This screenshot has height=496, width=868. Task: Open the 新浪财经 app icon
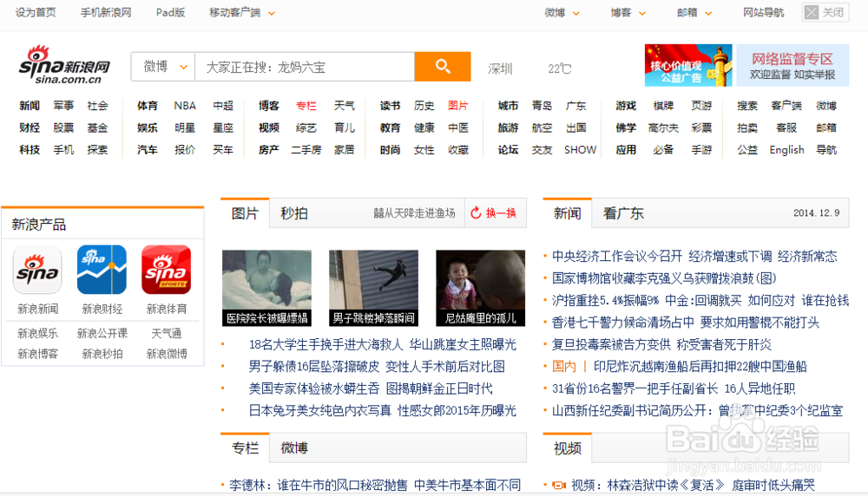tap(102, 270)
